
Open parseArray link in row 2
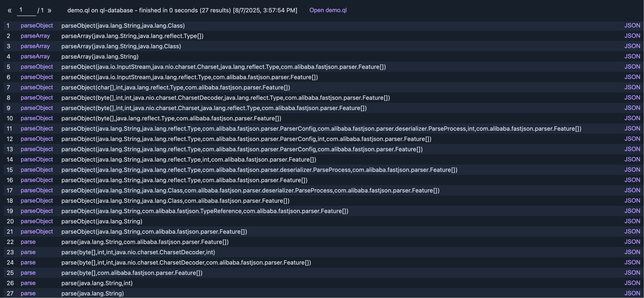[35, 36]
